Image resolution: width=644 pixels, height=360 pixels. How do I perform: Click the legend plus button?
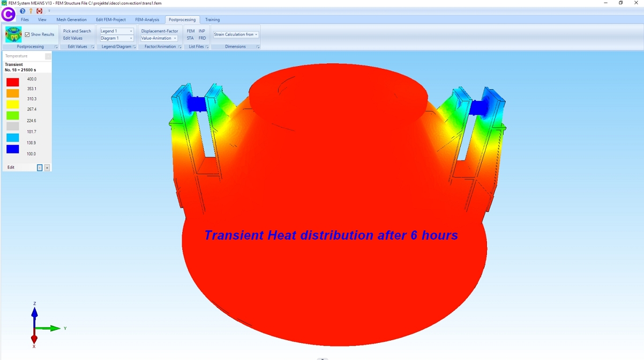(47, 168)
